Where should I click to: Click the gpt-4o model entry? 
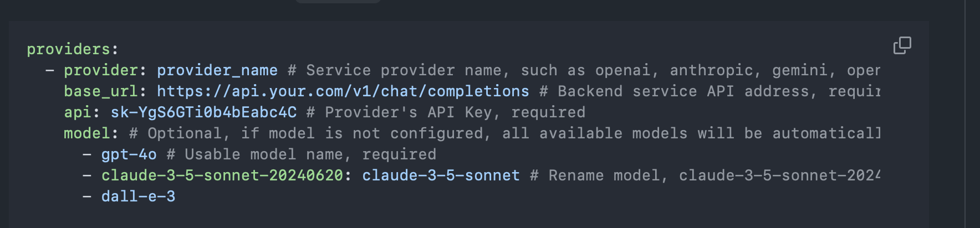[x=129, y=154]
